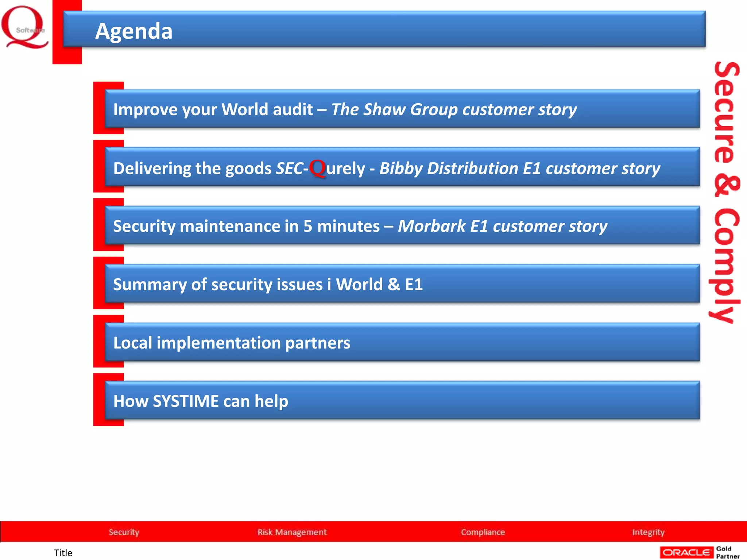Click the Security footer label
Image resolution: width=747 pixels, height=560 pixels.
point(124,532)
